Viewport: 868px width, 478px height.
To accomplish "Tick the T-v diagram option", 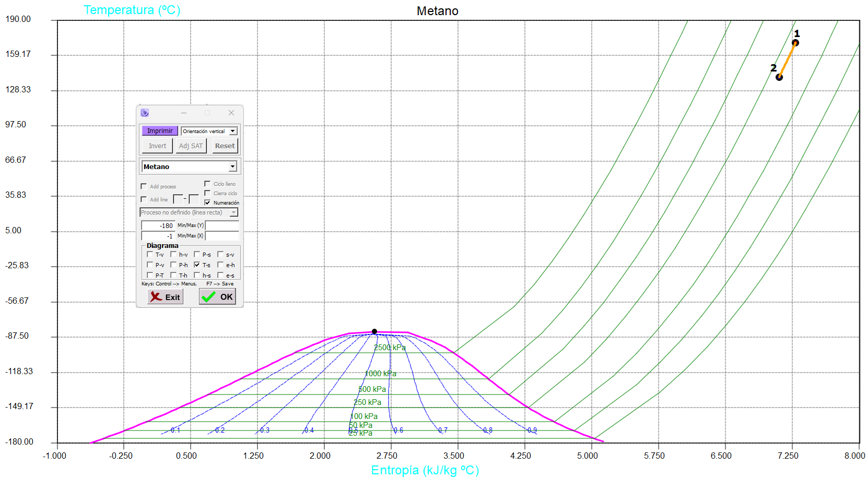I will click(x=150, y=255).
